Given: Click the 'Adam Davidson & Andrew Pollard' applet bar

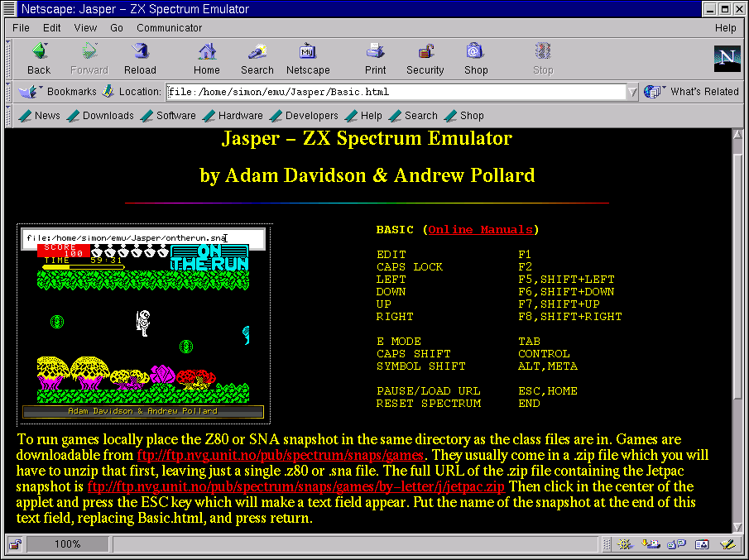Looking at the screenshot, I should [x=143, y=412].
